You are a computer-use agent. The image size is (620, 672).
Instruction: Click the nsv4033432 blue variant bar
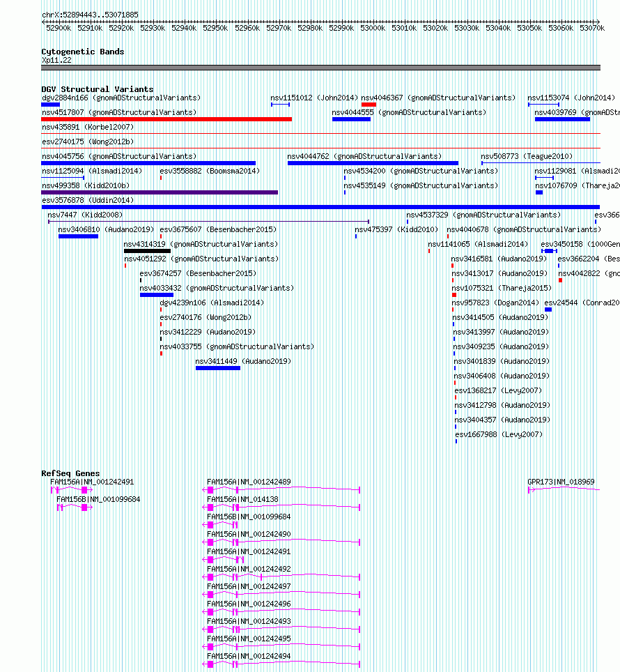tap(157, 295)
